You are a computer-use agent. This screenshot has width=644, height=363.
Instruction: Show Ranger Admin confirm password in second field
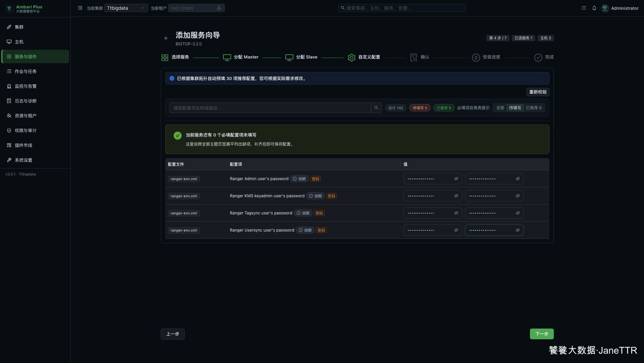click(518, 179)
